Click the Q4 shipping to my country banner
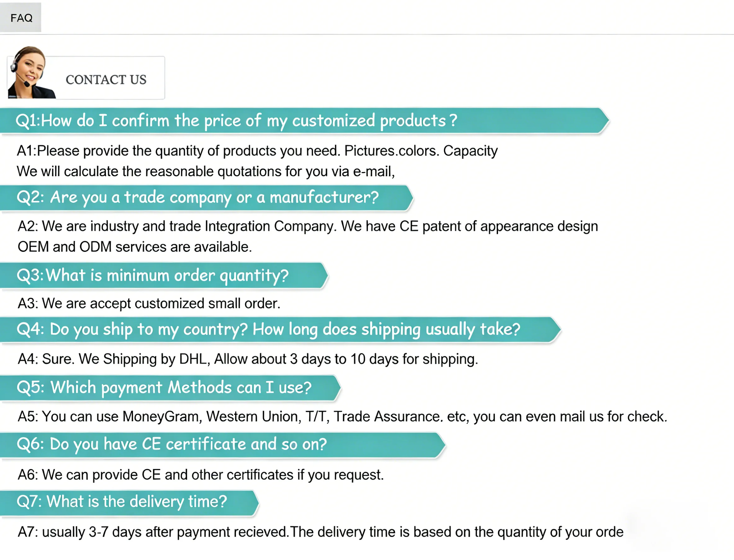Image resolution: width=734 pixels, height=560 pixels. 281,330
